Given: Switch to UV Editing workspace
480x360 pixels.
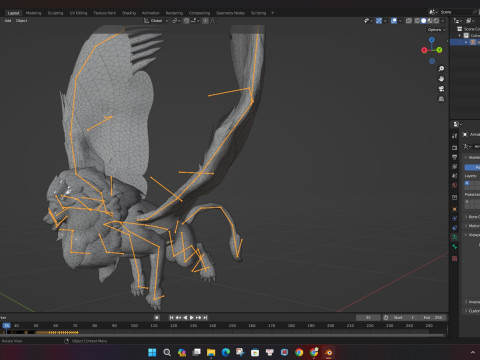Looking at the screenshot, I should pyautogui.click(x=78, y=13).
